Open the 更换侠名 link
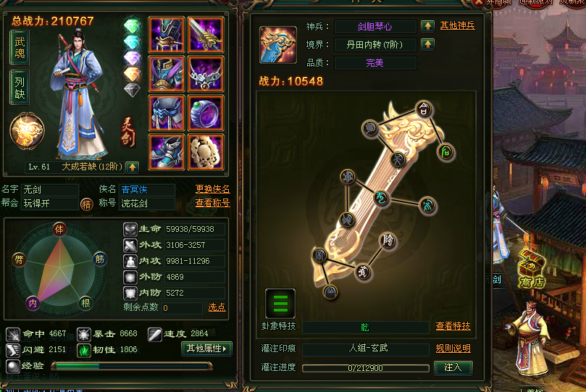 [x=212, y=189]
